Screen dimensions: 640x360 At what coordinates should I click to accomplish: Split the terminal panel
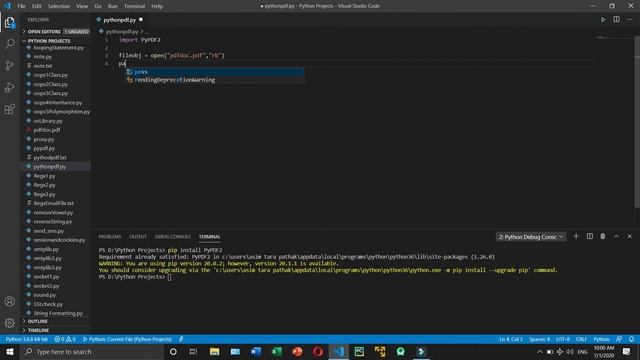[590, 236]
